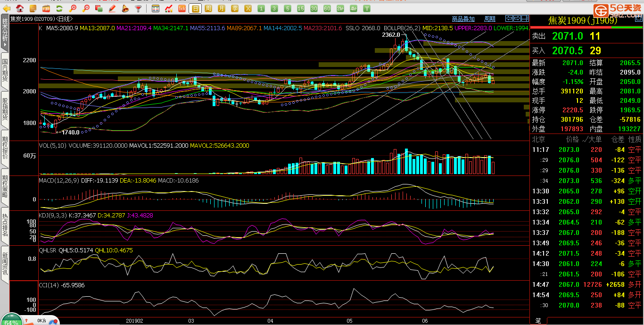Click the 12726 large order value
644x325 pixels.
click(593, 284)
